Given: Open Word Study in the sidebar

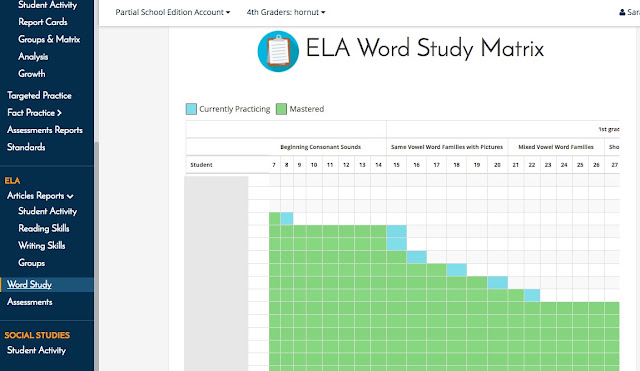Looking at the screenshot, I should click(x=29, y=284).
